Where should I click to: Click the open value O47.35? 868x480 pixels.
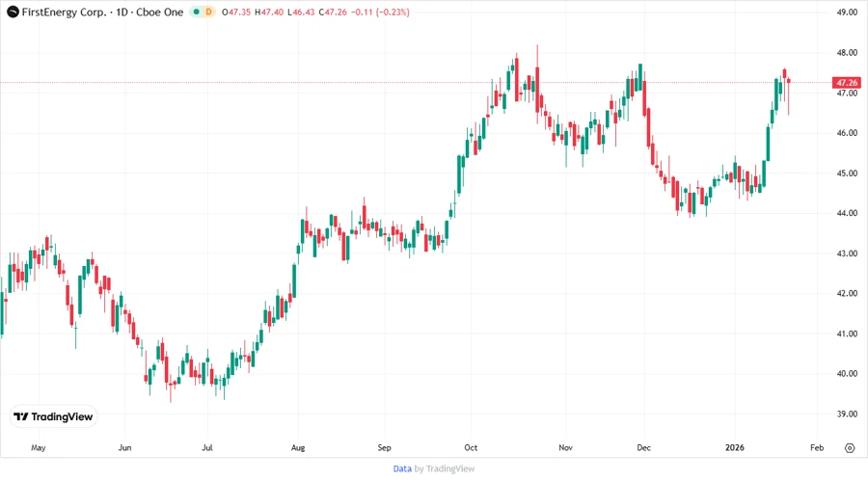point(236,12)
